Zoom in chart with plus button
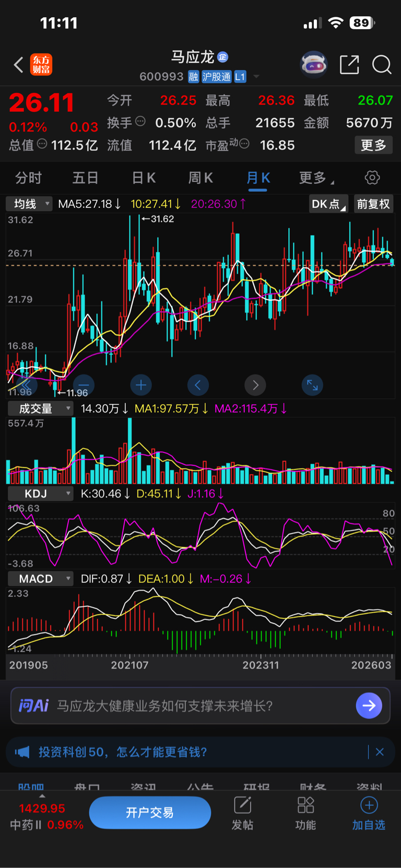Screen dimensions: 401x868 (141, 385)
